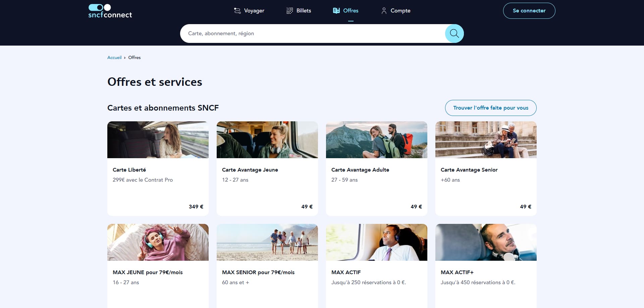
Task: Click Jusqu'à 250 réservations à 0 € text
Action: pyautogui.click(x=369, y=283)
